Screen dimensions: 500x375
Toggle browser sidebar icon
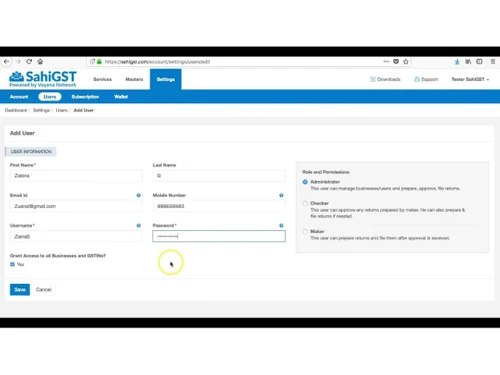(479, 62)
